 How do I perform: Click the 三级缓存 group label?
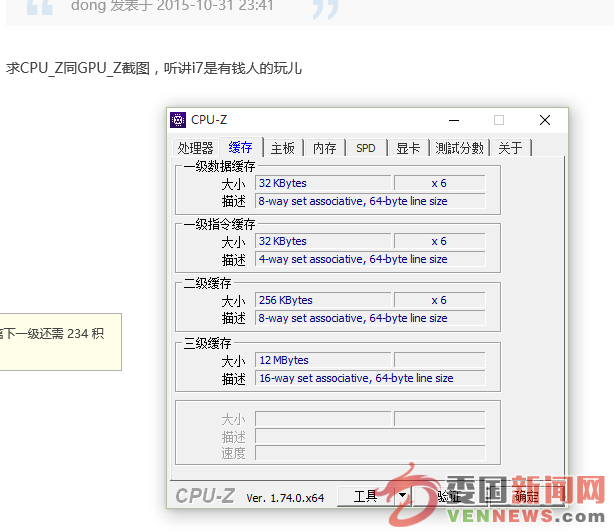click(207, 343)
